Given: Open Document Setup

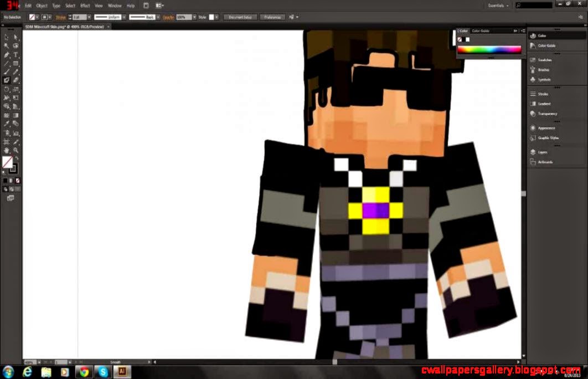Looking at the screenshot, I should pos(239,17).
